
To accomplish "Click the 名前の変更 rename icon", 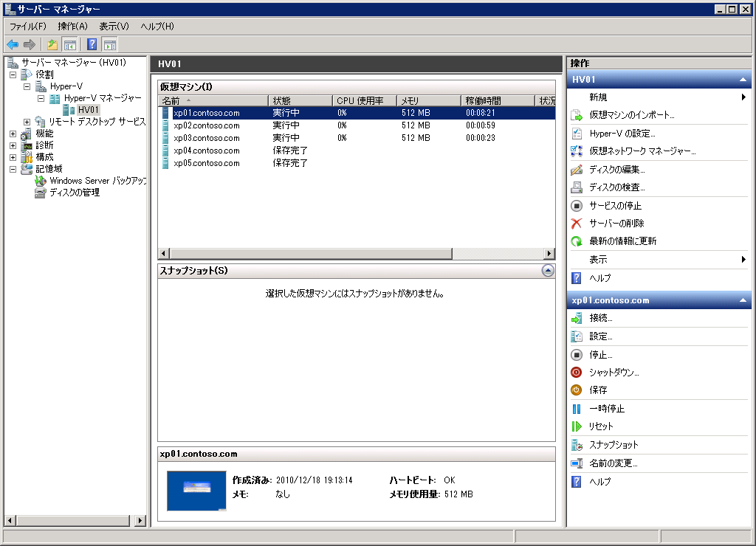I will 577,463.
